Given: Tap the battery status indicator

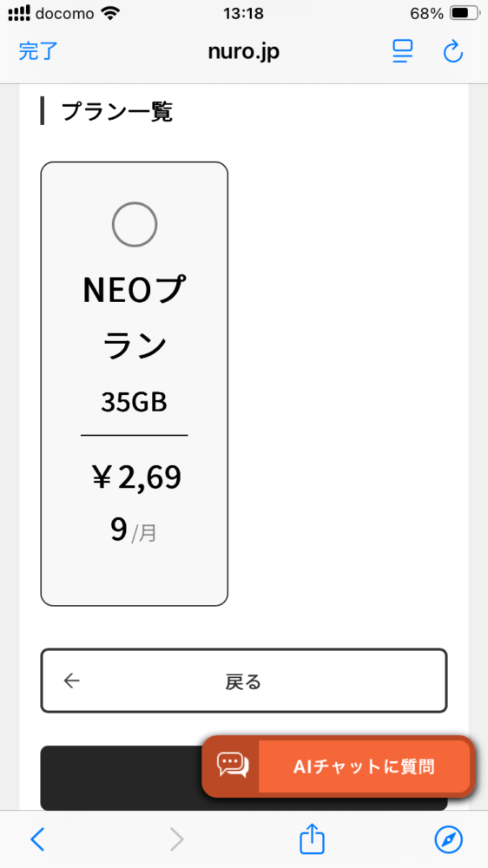Looking at the screenshot, I should (x=465, y=13).
